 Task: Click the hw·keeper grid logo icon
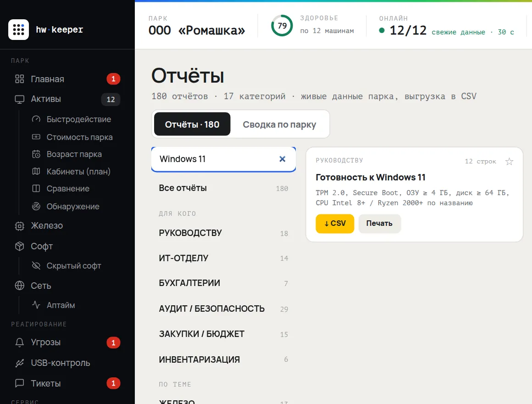coord(18,29)
